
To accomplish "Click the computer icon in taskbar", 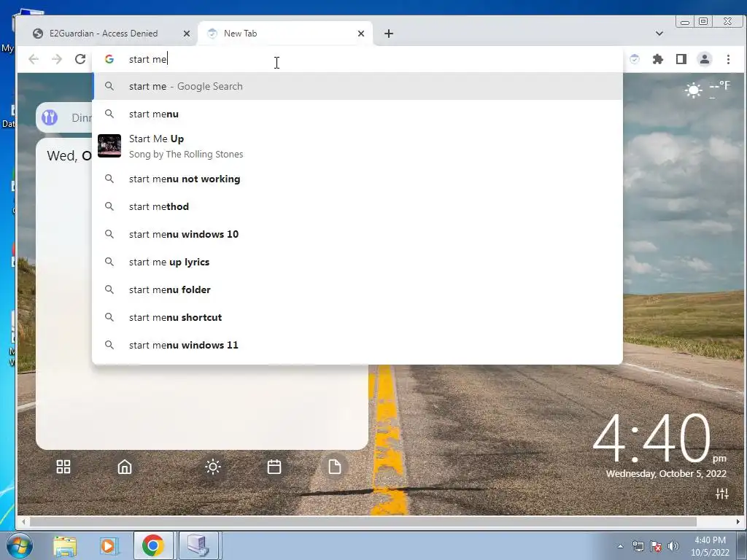I will [x=198, y=545].
